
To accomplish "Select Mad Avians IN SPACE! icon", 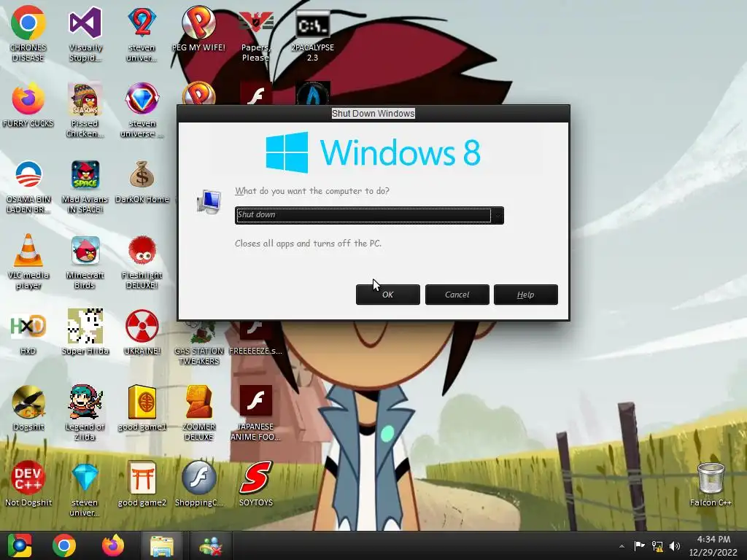I will point(85,186).
